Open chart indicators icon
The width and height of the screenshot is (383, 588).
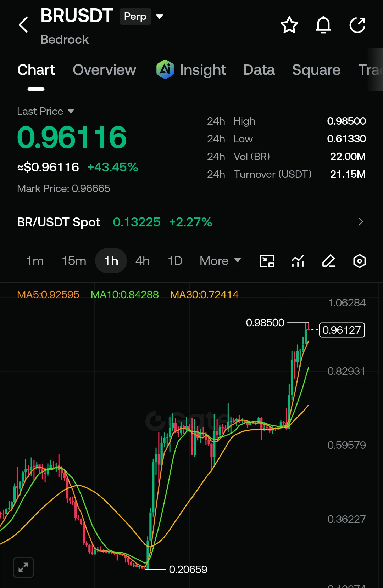pyautogui.click(x=298, y=261)
